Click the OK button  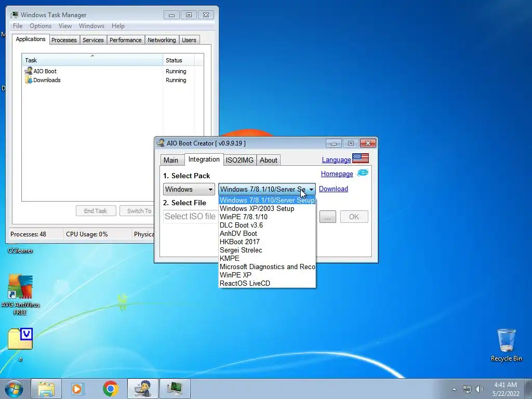354,217
